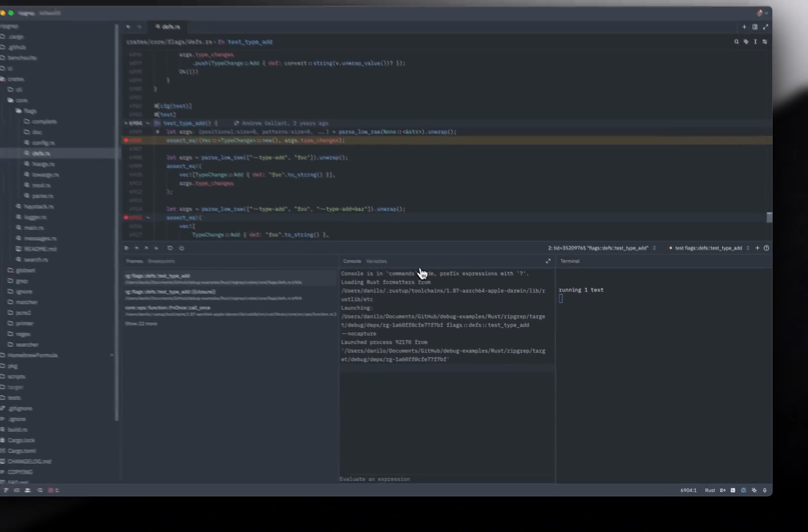This screenshot has width=808, height=532.
Task: Toggle breakpoint on the first assert_eq line
Action: point(126,140)
